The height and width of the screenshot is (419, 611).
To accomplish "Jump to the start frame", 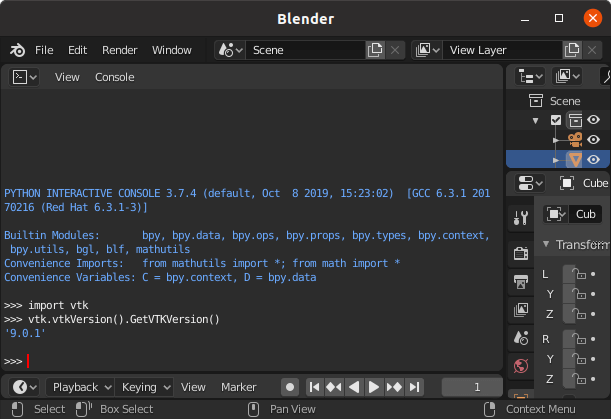I will tap(314, 387).
